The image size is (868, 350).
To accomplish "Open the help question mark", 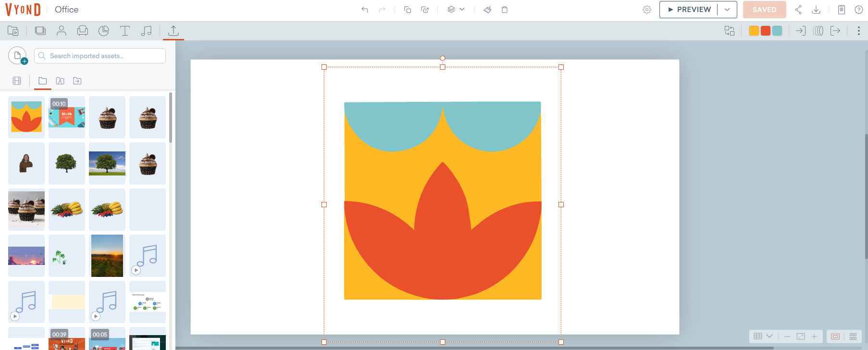I will click(859, 10).
